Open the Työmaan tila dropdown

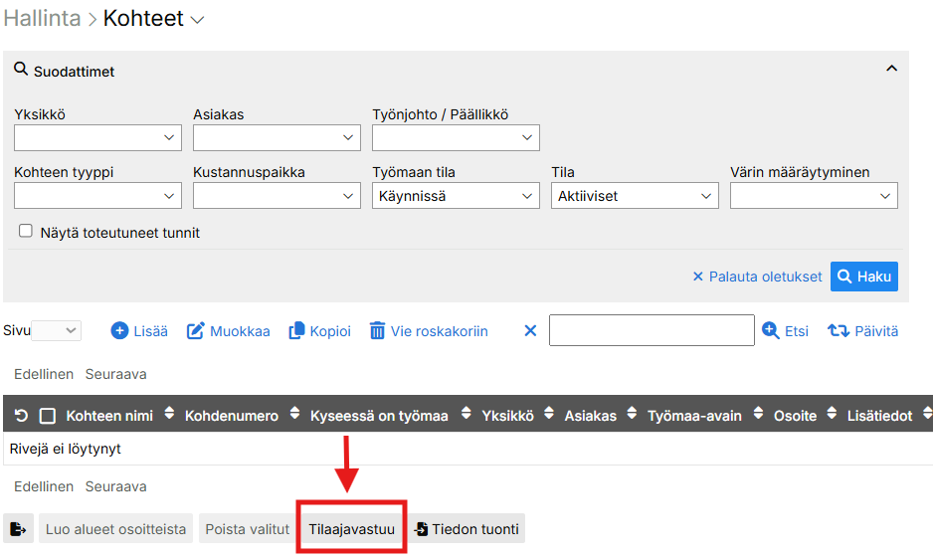click(x=456, y=196)
